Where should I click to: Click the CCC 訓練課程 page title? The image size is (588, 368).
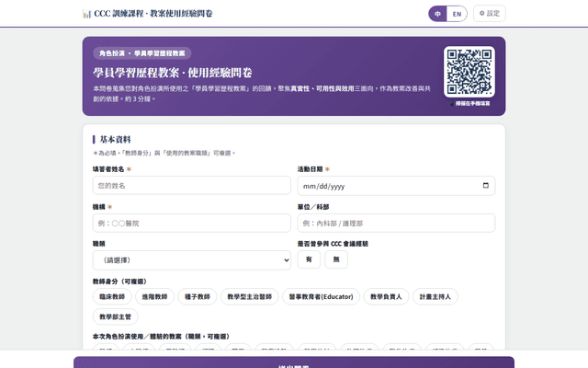[153, 14]
